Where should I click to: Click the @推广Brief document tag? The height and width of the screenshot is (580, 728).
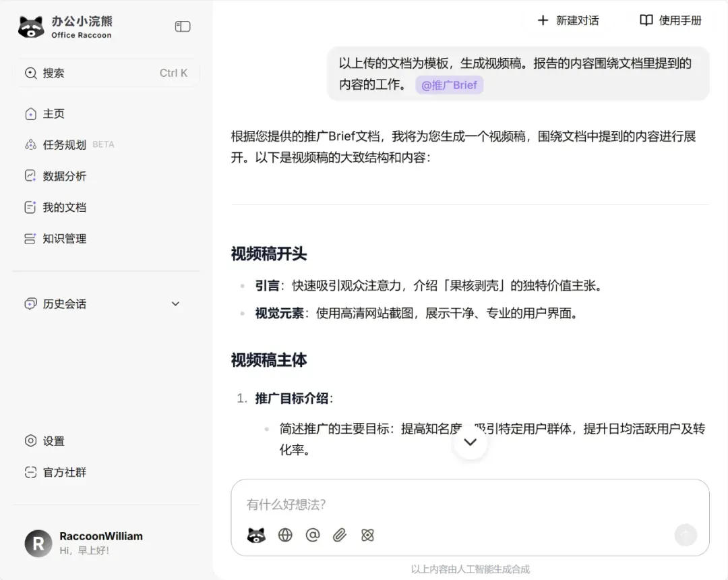449,85
